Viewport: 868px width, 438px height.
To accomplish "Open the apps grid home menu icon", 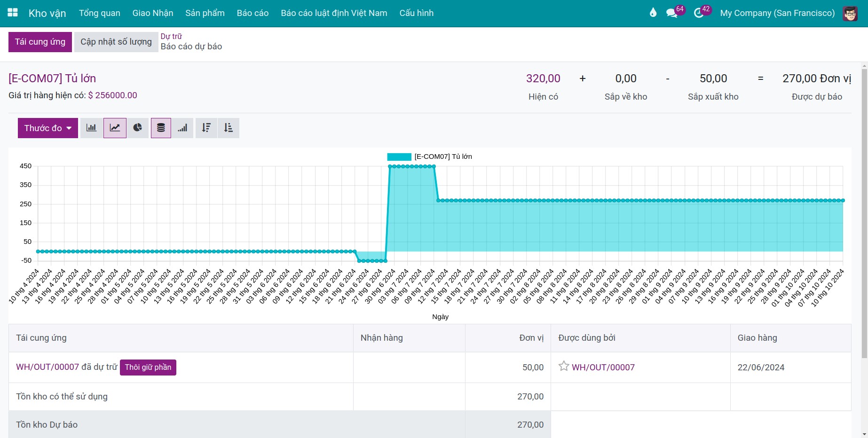I will pos(13,13).
